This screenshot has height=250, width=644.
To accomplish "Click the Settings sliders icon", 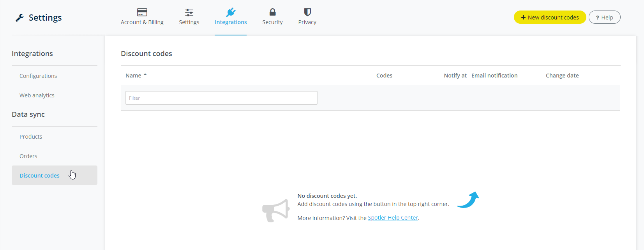I will pos(189,12).
